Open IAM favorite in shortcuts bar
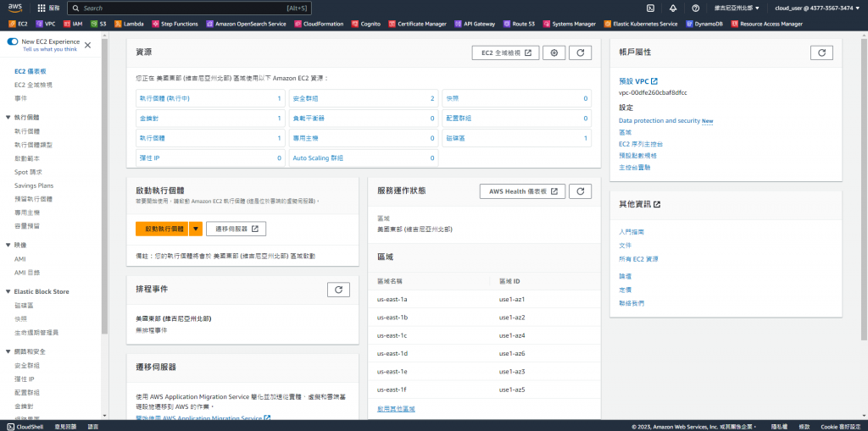 [75, 24]
